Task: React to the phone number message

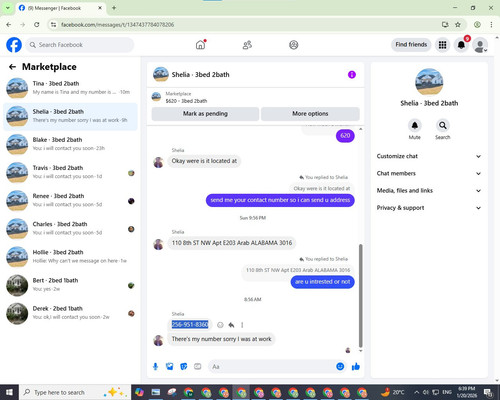Action: click(x=220, y=325)
